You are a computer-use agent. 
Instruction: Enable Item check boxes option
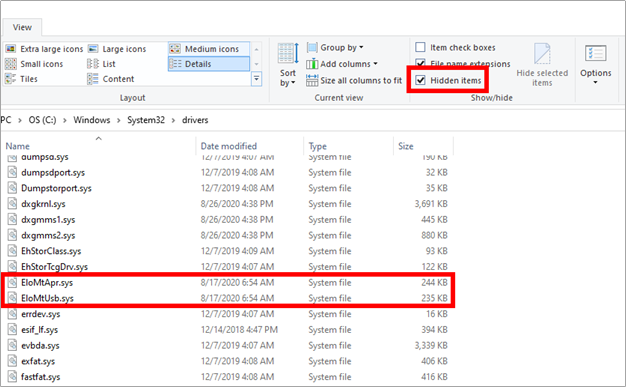pyautogui.click(x=420, y=48)
